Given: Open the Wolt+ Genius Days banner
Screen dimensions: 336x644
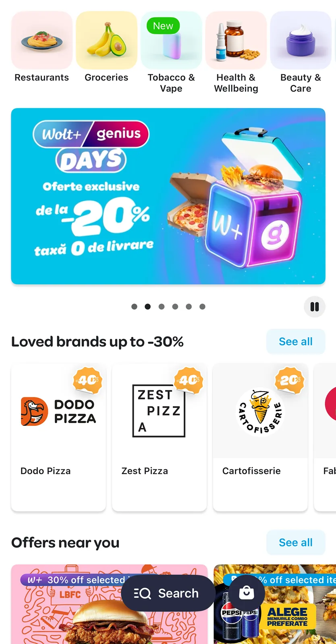Looking at the screenshot, I should 168,196.
